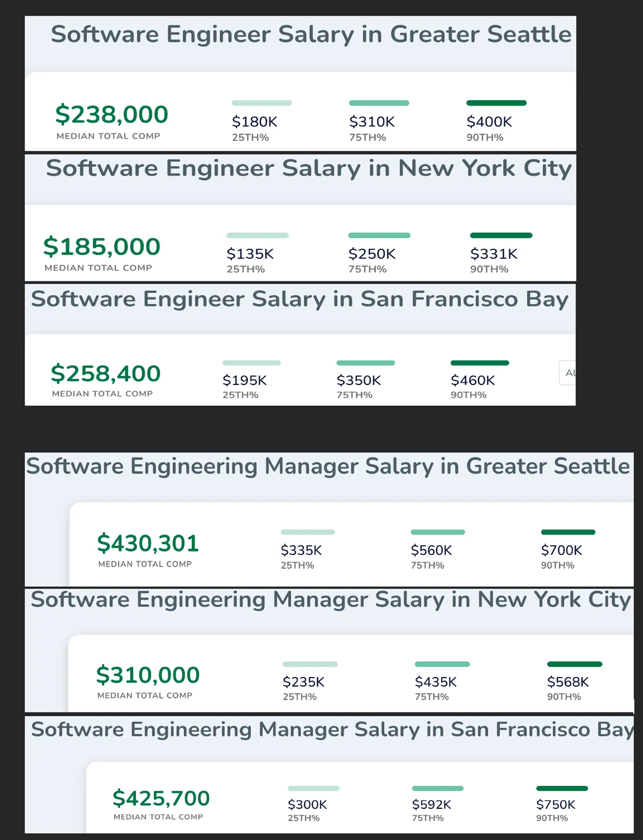
Task: Select the Software Engineer Salary in New York City title
Action: coord(309,168)
